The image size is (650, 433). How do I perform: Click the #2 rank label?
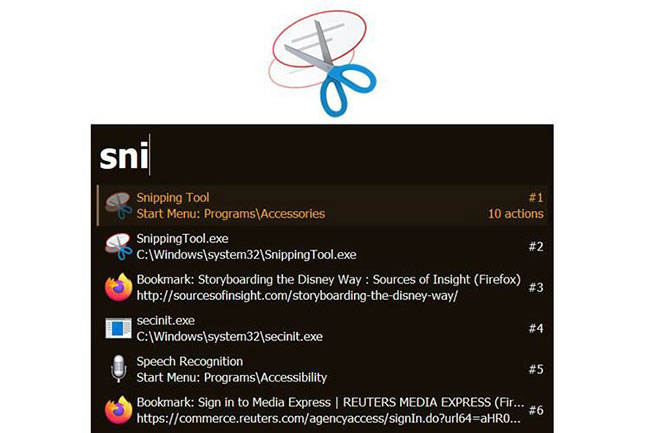pyautogui.click(x=536, y=247)
